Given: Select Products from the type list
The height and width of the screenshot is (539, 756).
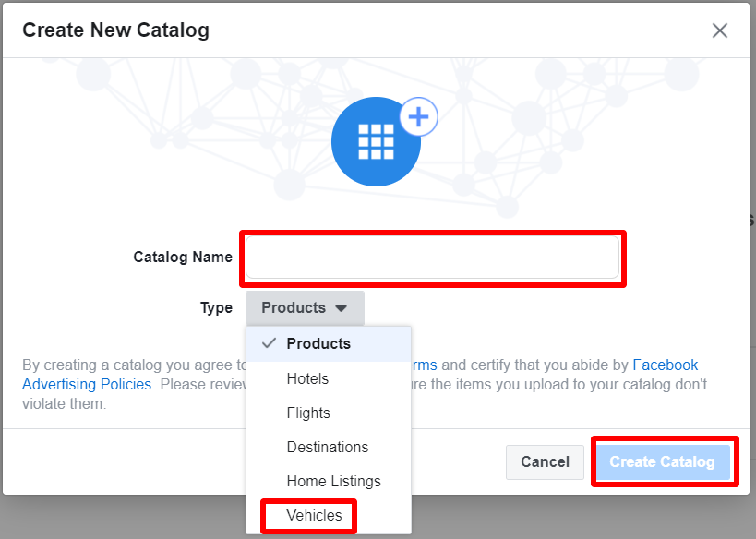Looking at the screenshot, I should 329,343.
